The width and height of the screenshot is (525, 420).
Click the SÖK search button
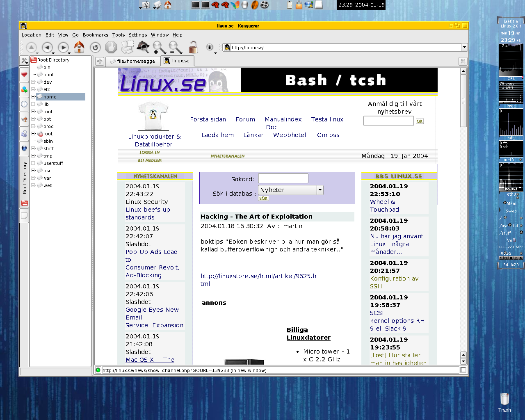click(x=263, y=198)
